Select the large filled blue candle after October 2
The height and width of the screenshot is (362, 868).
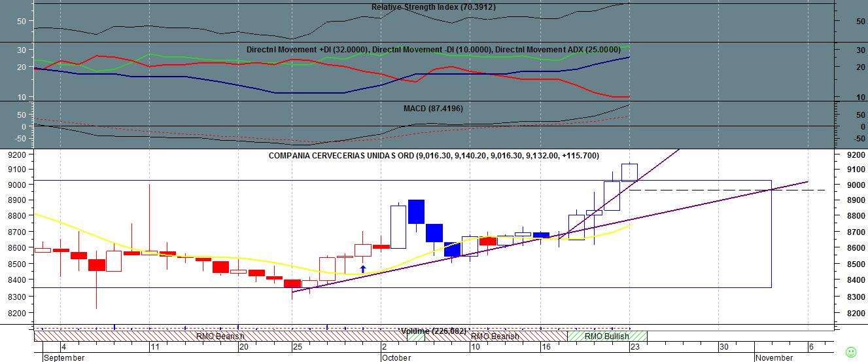416,211
